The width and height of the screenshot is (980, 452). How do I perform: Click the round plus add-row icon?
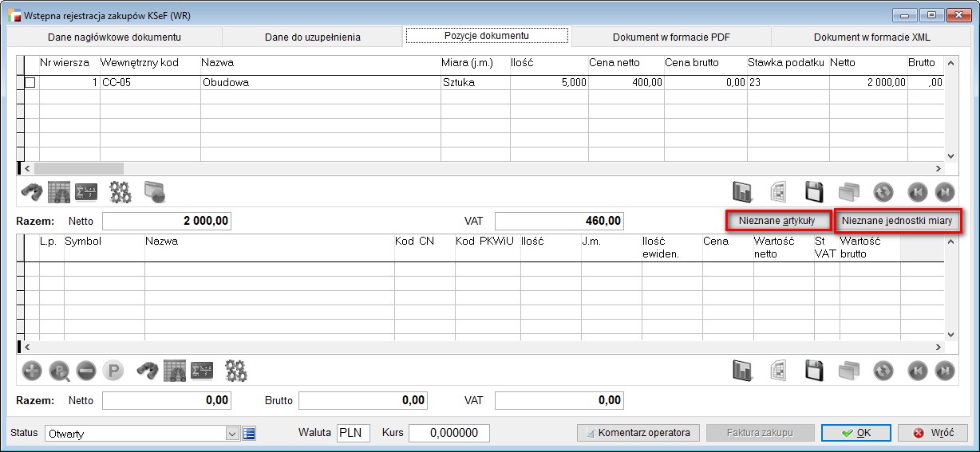31,370
